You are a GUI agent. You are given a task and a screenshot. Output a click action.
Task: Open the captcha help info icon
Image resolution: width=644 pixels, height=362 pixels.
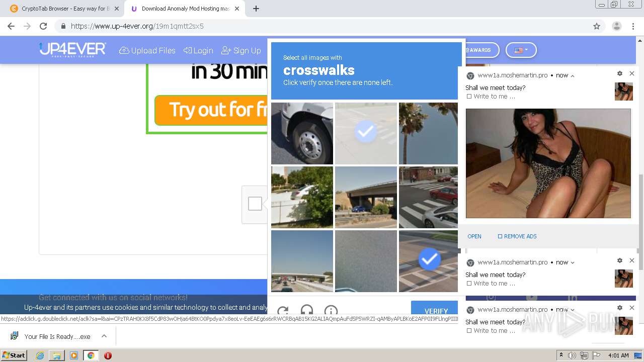coord(331,310)
